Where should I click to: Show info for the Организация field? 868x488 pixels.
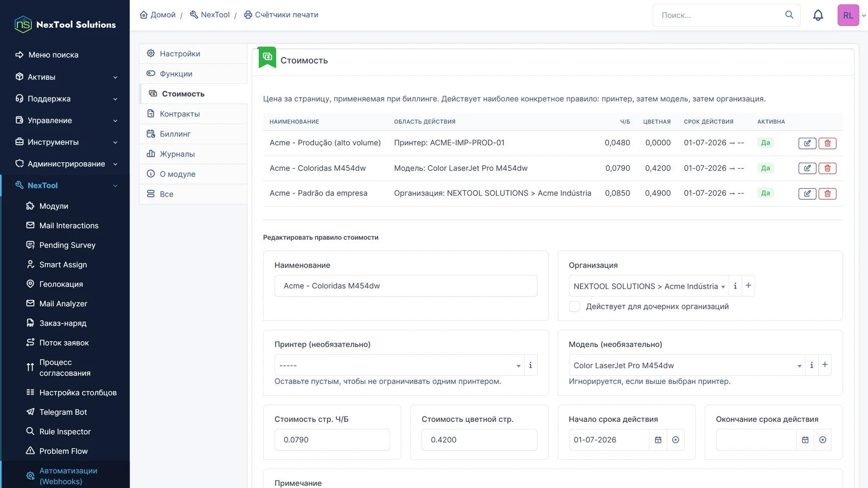(735, 286)
